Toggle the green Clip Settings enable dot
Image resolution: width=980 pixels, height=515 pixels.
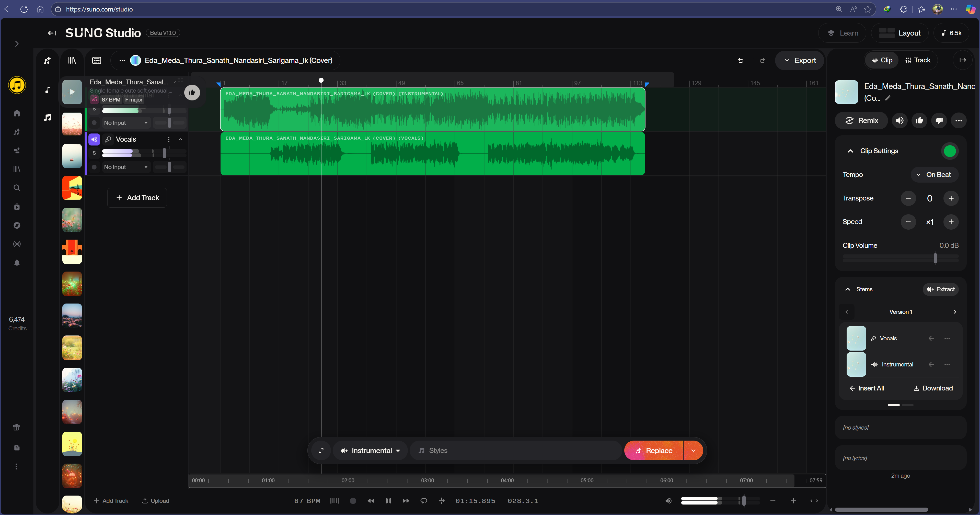[x=950, y=151]
